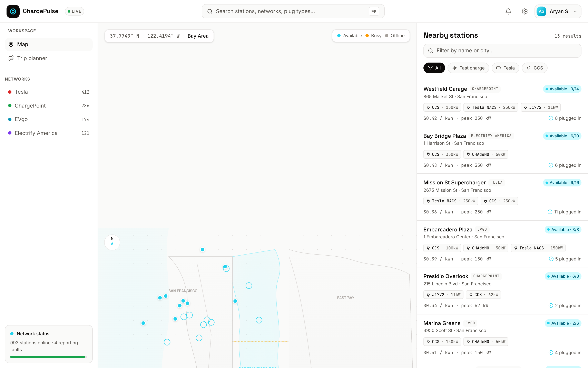Image resolution: width=588 pixels, height=368 pixels.
Task: Click the ⌘K shortcut badge
Action: pyautogui.click(x=374, y=11)
